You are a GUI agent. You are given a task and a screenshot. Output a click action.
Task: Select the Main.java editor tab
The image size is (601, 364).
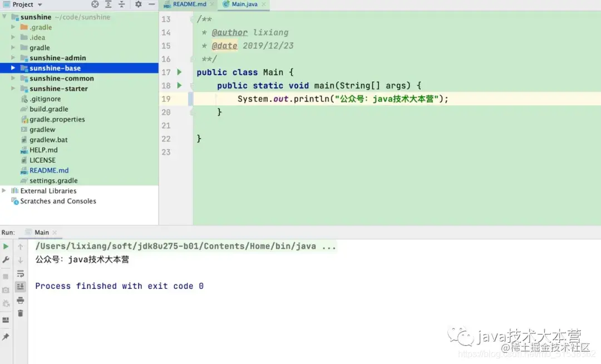click(244, 4)
